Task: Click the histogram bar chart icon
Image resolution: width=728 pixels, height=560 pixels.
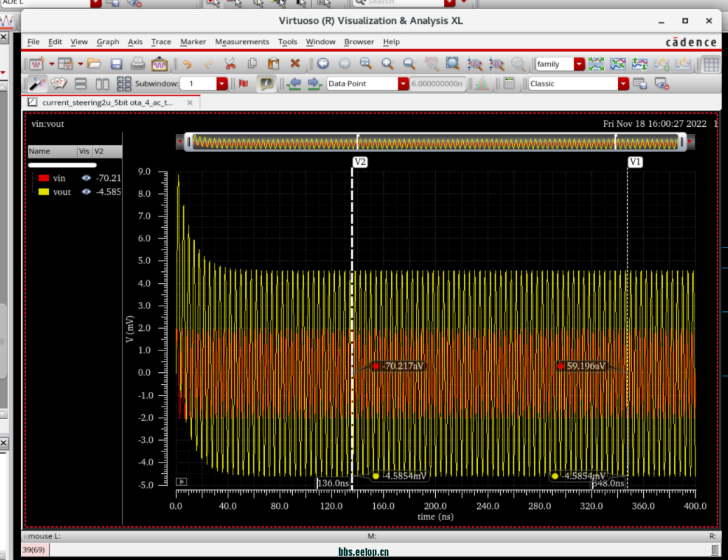Action: pos(482,83)
